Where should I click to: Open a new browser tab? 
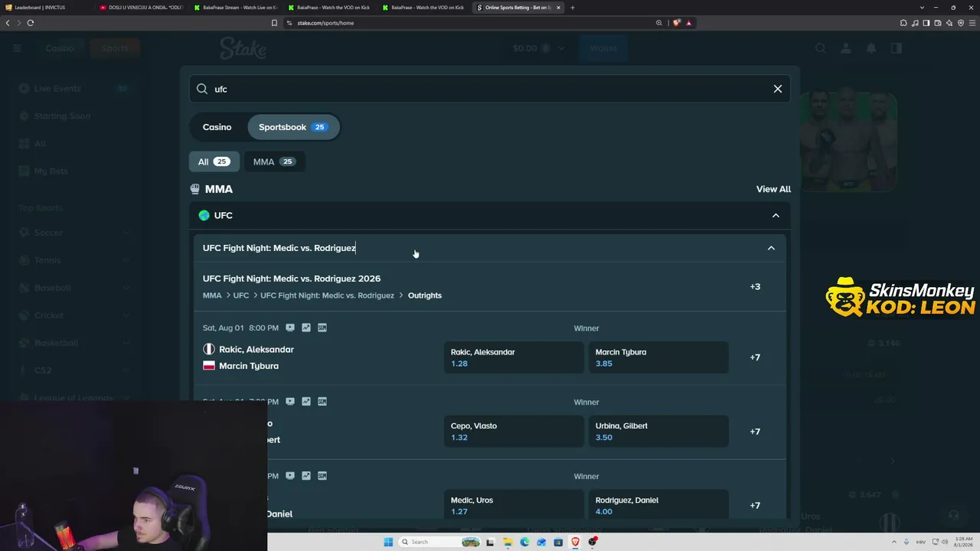pyautogui.click(x=573, y=8)
